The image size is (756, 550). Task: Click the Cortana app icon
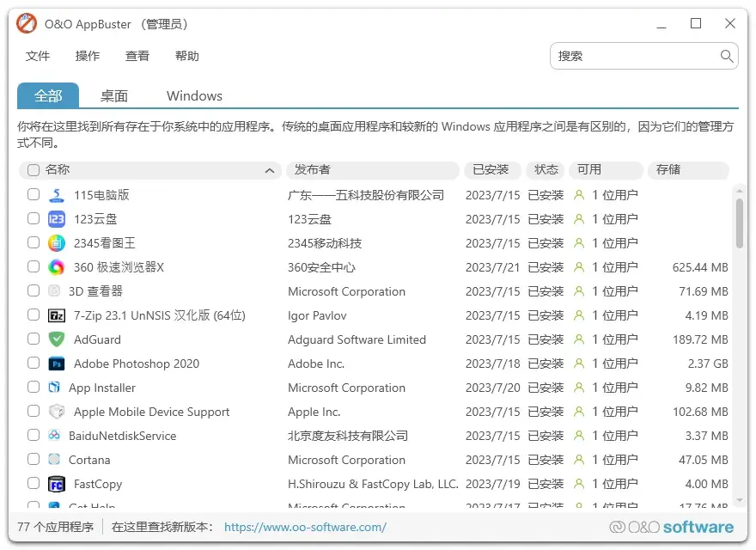point(54,459)
